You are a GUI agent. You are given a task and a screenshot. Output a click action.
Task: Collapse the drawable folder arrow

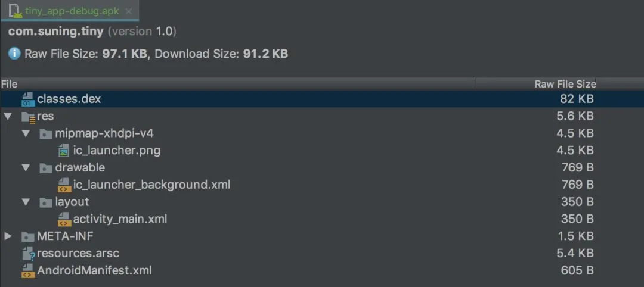(26, 168)
